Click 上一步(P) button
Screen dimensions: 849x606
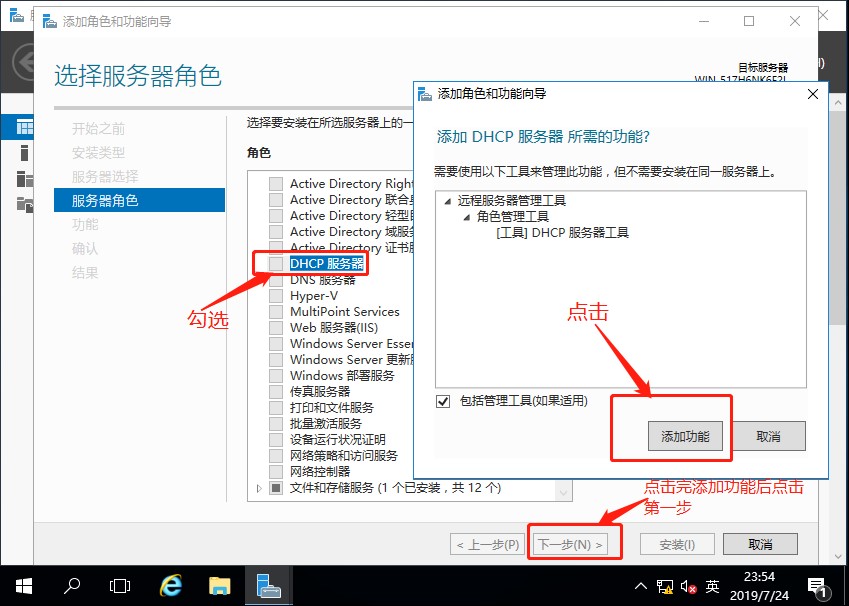[487, 544]
